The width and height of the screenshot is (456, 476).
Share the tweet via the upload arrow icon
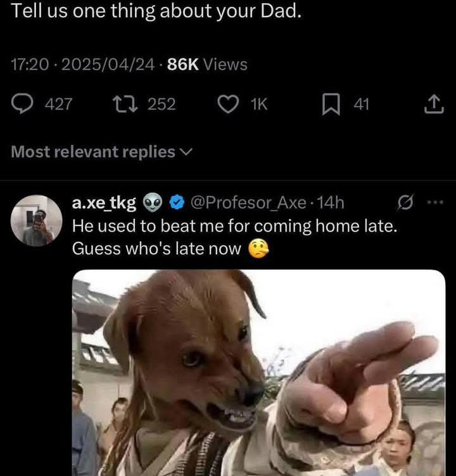[x=434, y=104]
